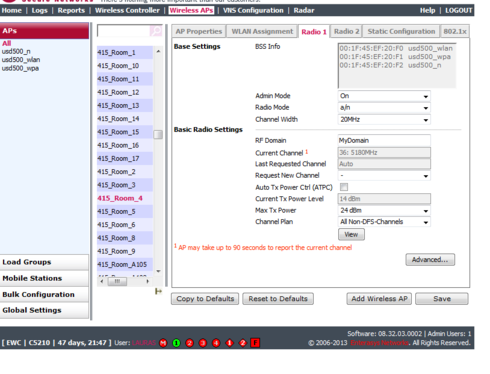Image resolution: width=490 pixels, height=374 pixels.
Task: Open the Admin Mode dropdown
Action: point(384,96)
